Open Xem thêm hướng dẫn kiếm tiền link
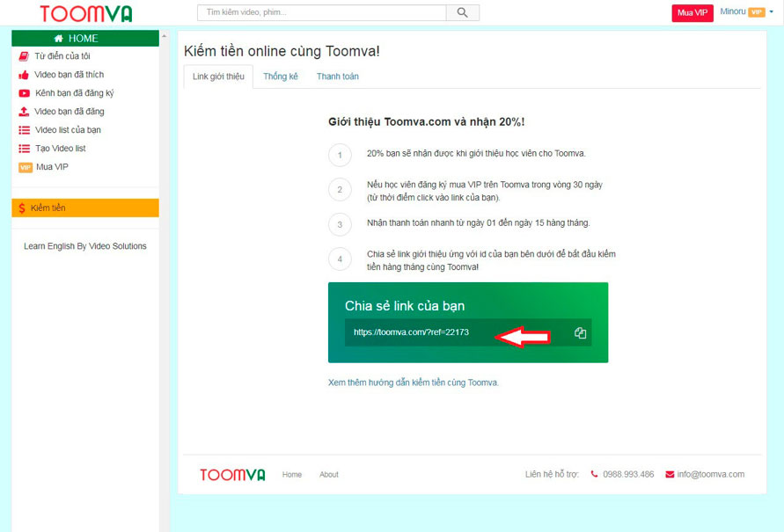Viewport: 784px width, 532px height. [x=413, y=383]
